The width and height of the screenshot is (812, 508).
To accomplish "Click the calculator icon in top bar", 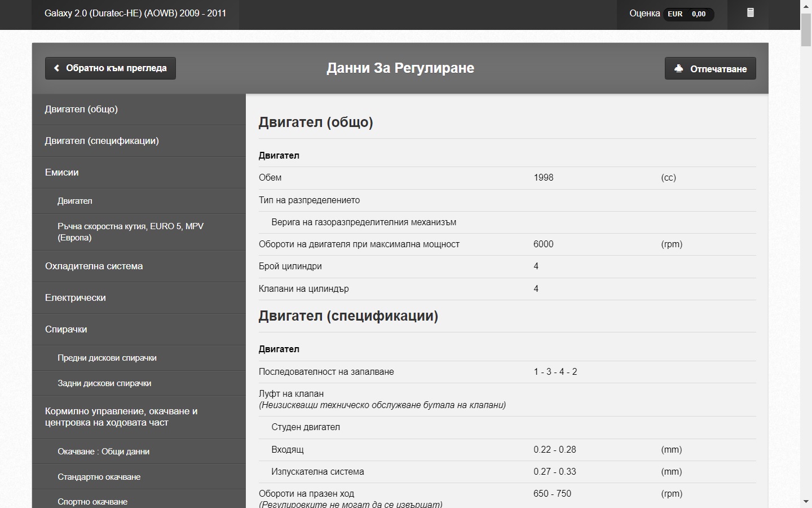I will (x=750, y=13).
